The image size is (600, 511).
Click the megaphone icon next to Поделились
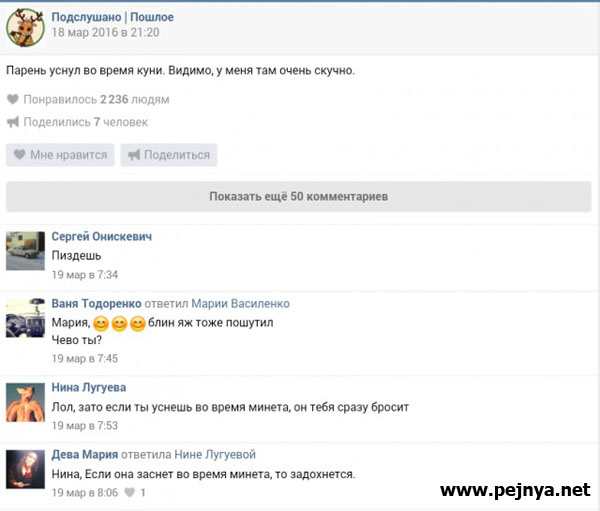13,122
